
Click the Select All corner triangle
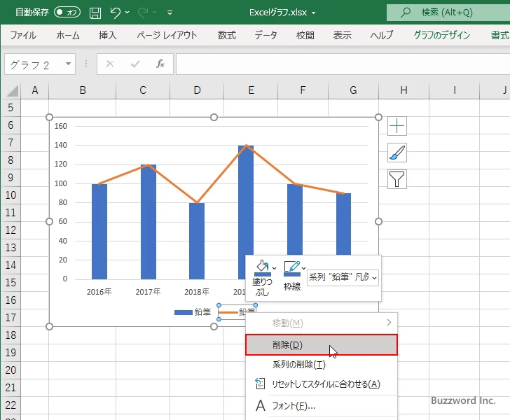click(12, 90)
